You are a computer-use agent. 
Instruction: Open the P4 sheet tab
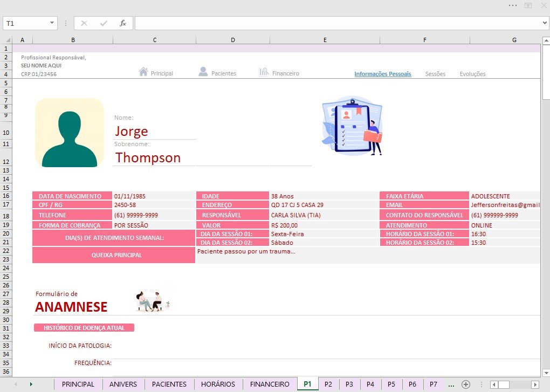tap(370, 384)
